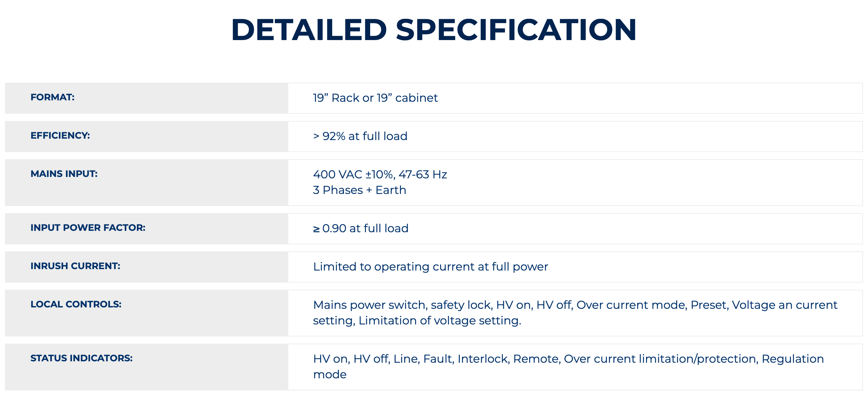Click the "Over current limitation/protection" text
This screenshot has height=395, width=868.
pos(661,359)
